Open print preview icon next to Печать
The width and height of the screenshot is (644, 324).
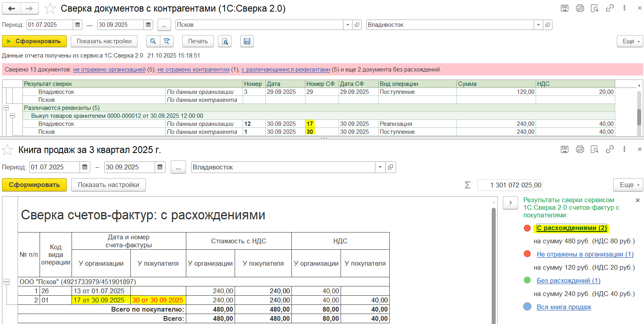tap(225, 41)
